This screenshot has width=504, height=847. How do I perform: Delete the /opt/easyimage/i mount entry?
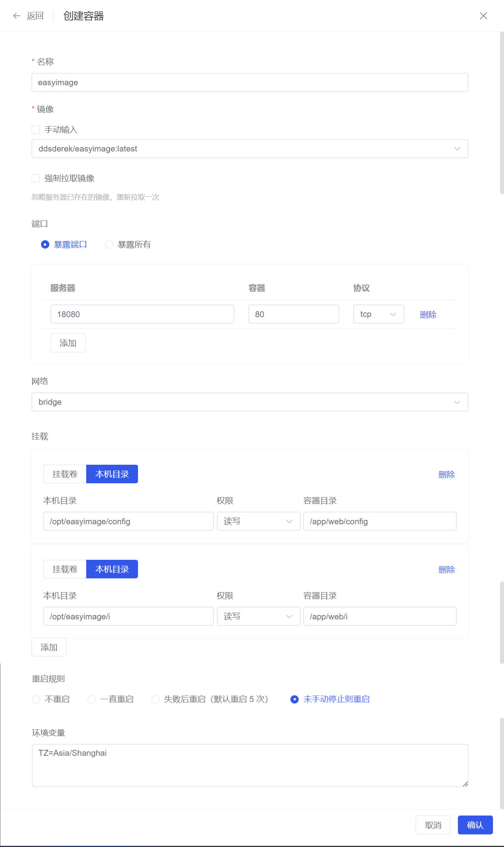tap(446, 570)
